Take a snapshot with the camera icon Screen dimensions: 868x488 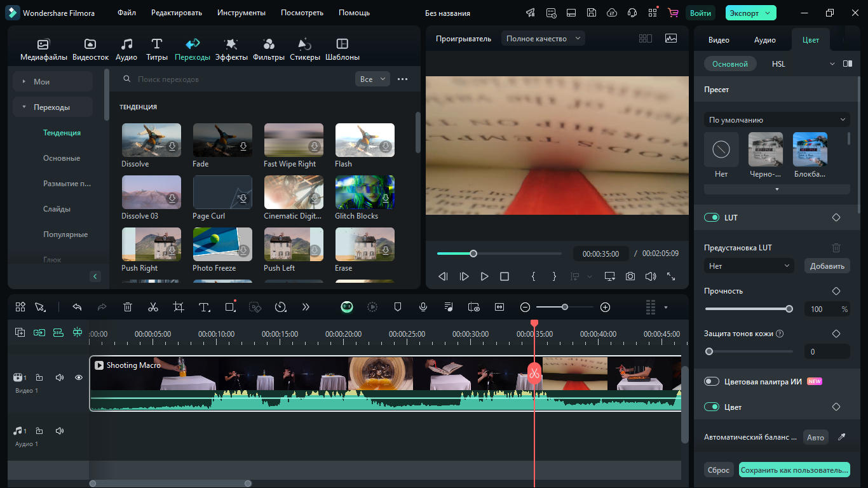coord(630,276)
